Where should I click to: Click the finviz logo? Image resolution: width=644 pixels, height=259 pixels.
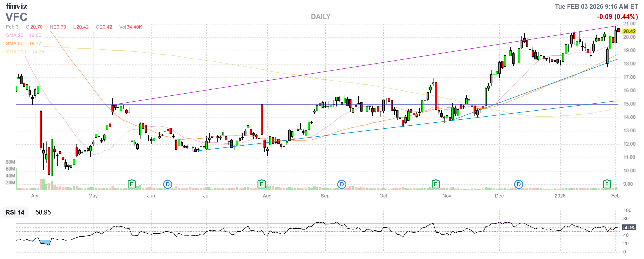click(x=17, y=6)
